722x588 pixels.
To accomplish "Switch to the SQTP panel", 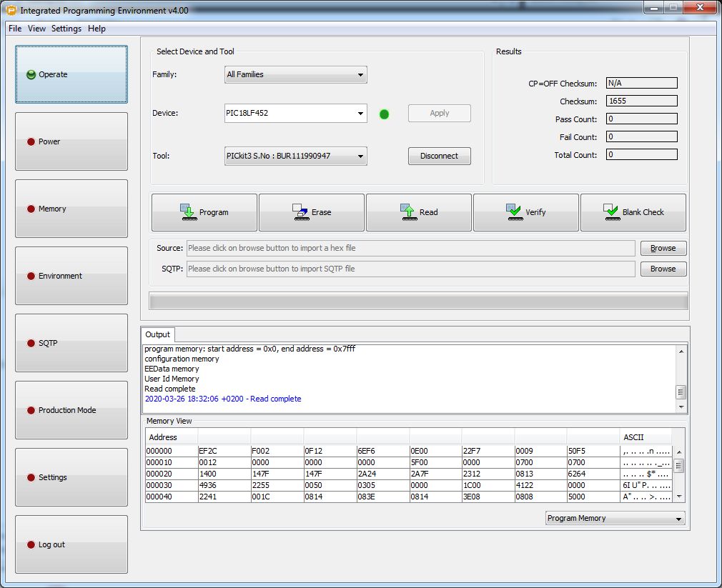I will point(71,343).
